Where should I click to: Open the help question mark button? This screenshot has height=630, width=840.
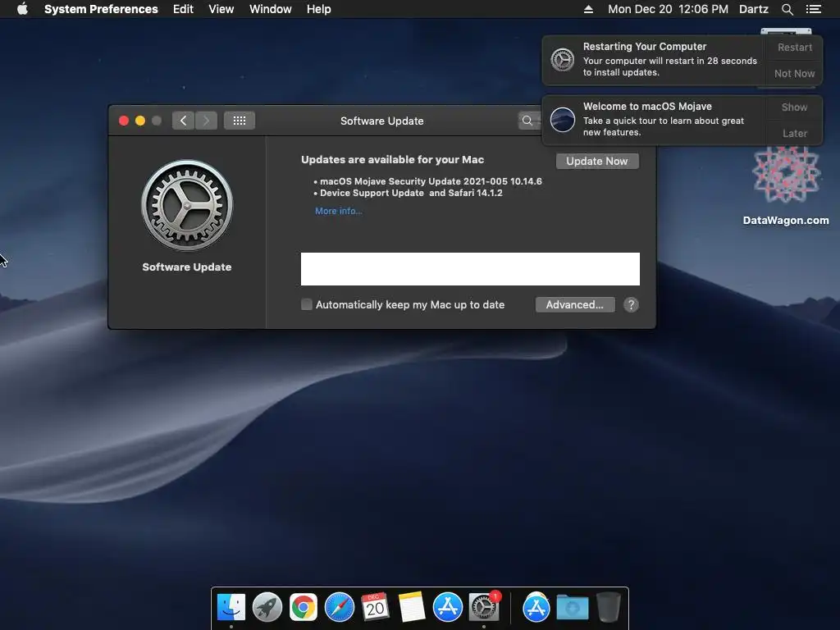click(x=631, y=305)
